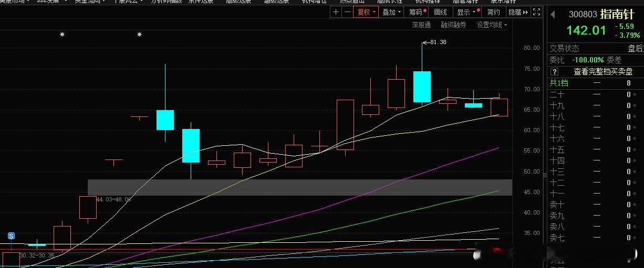Click the question mark help icon
Viewport: 644px width, 268px height.
pos(554,72)
